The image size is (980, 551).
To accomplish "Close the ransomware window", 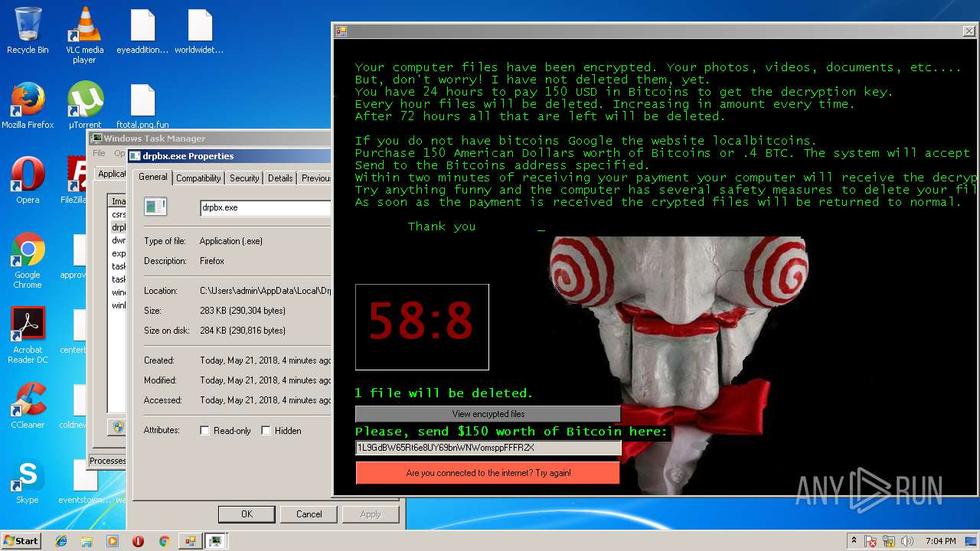I will (969, 31).
